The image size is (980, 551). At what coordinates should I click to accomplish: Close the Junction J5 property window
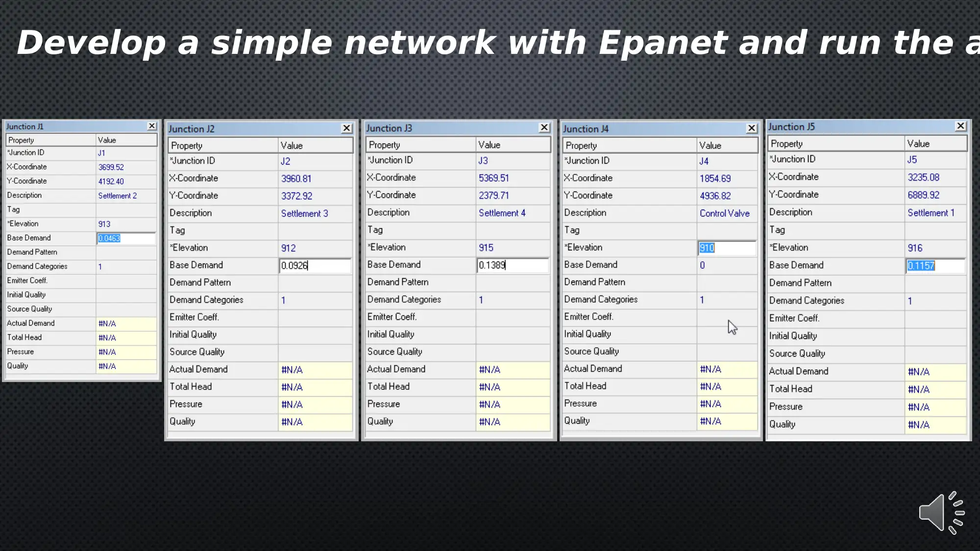click(x=960, y=126)
